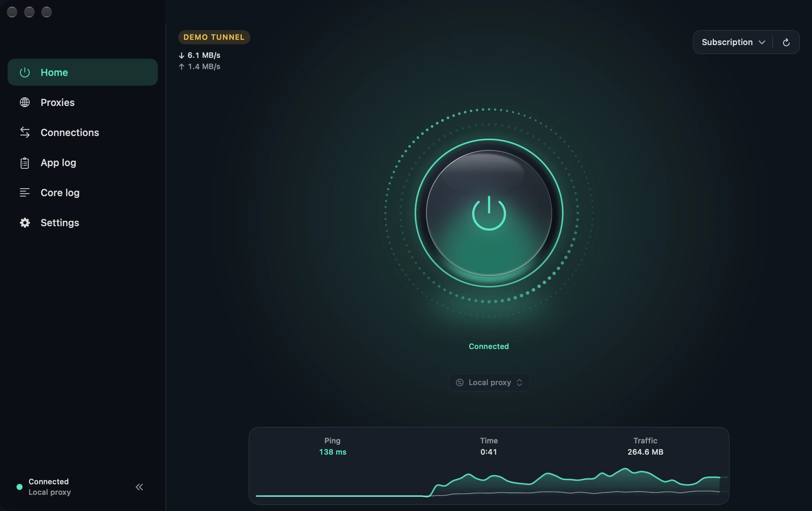The width and height of the screenshot is (812, 511).
Task: Click the Traffic label in stats panel
Action: 645,441
